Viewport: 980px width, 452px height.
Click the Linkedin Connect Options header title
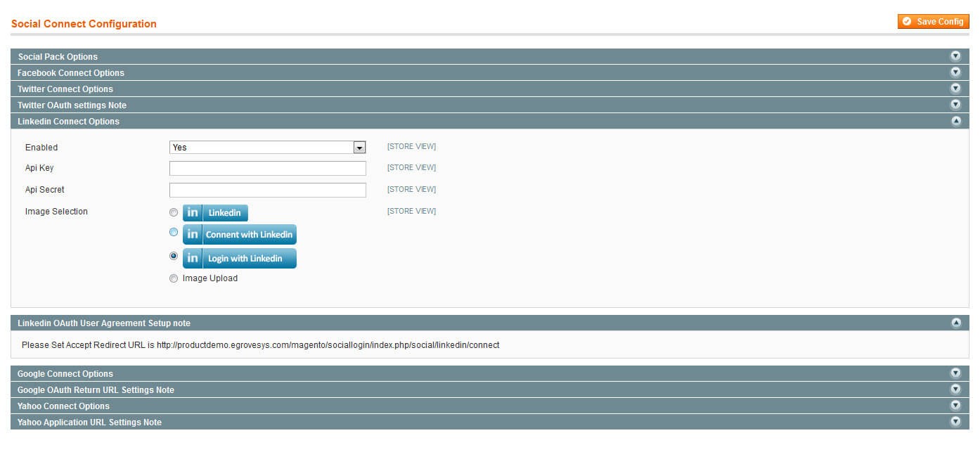click(68, 122)
